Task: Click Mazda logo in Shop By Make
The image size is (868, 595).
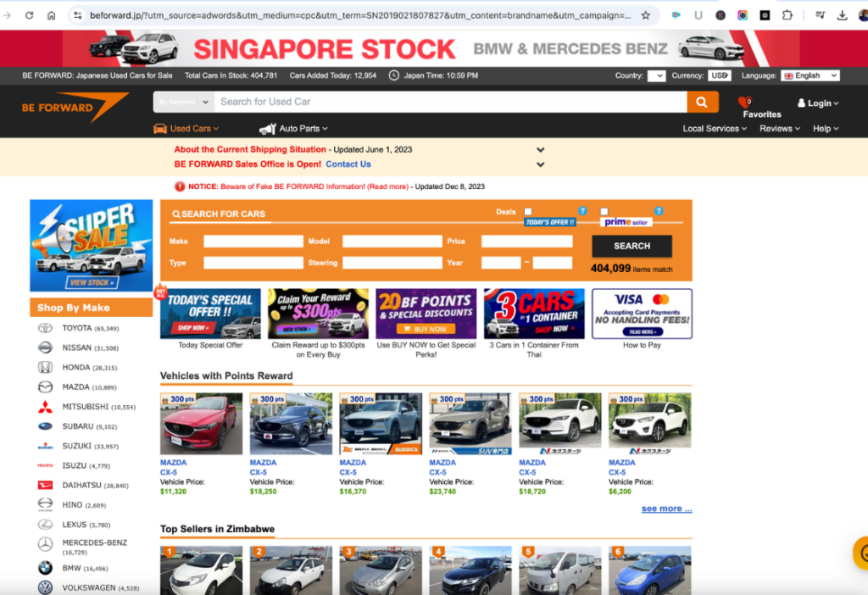Action: (45, 386)
